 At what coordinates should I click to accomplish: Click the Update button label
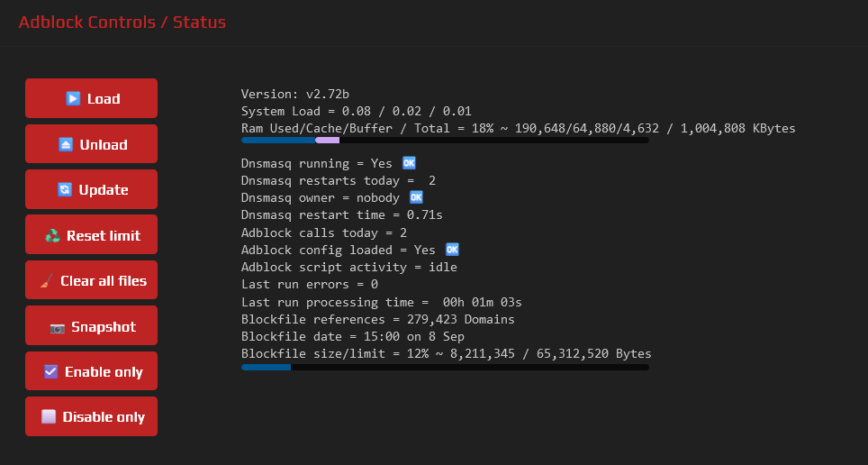pos(104,189)
